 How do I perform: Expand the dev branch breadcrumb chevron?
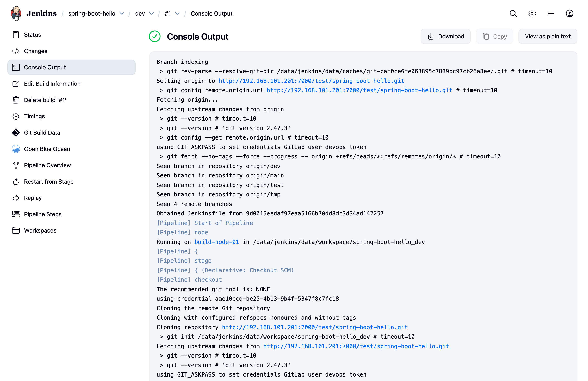[151, 14]
